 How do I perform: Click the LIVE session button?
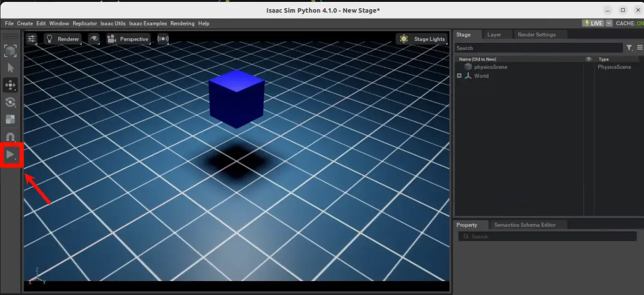pyautogui.click(x=593, y=23)
